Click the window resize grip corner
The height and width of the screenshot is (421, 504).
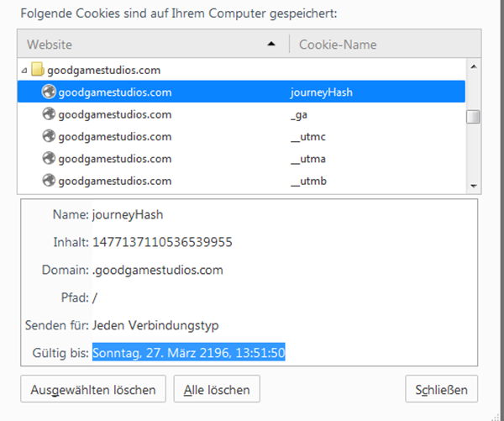pyautogui.click(x=497, y=417)
